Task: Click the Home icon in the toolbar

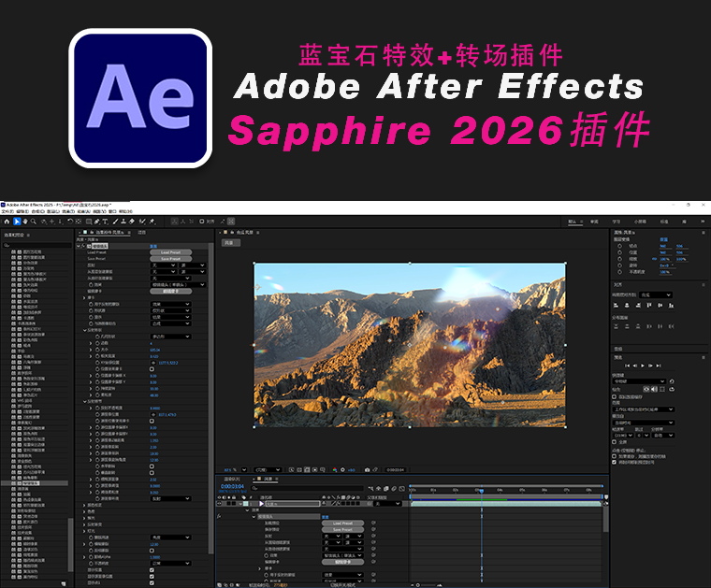Action: [x=7, y=222]
